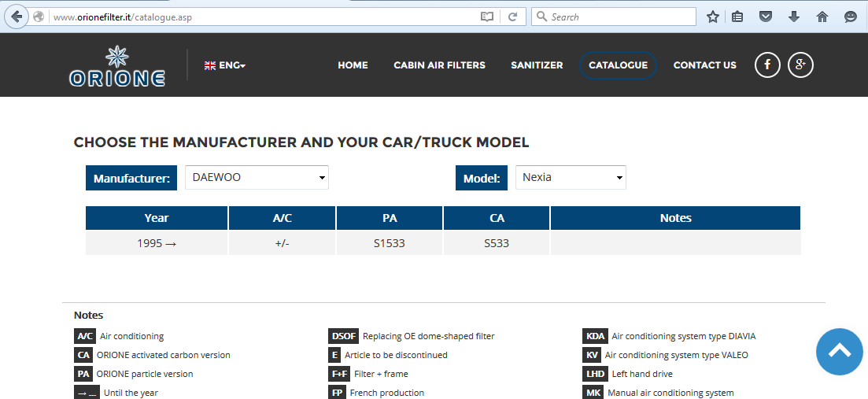Screen dimensions: 868x399
Task: Open the SANITIZER menu item
Action: click(x=537, y=65)
